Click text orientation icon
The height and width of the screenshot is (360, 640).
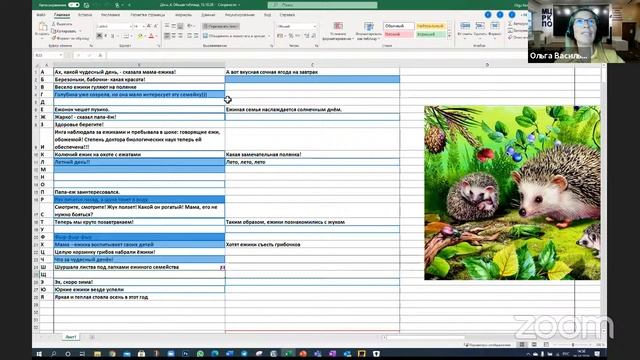coord(190,26)
